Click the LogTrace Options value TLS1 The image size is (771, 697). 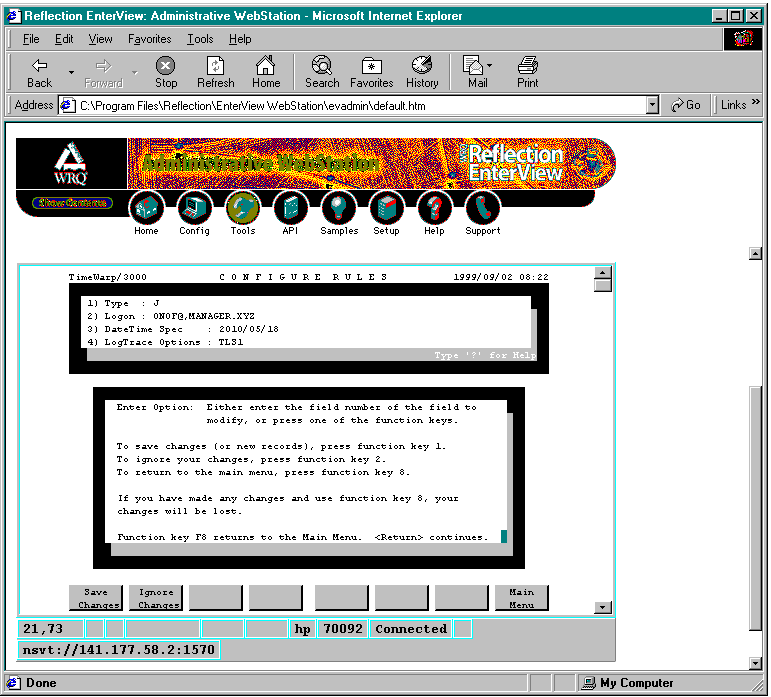(x=231, y=342)
